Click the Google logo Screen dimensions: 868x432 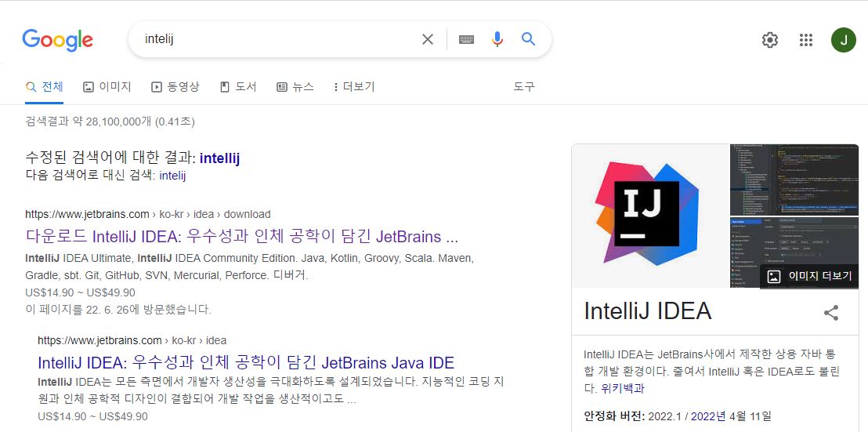pyautogui.click(x=57, y=40)
